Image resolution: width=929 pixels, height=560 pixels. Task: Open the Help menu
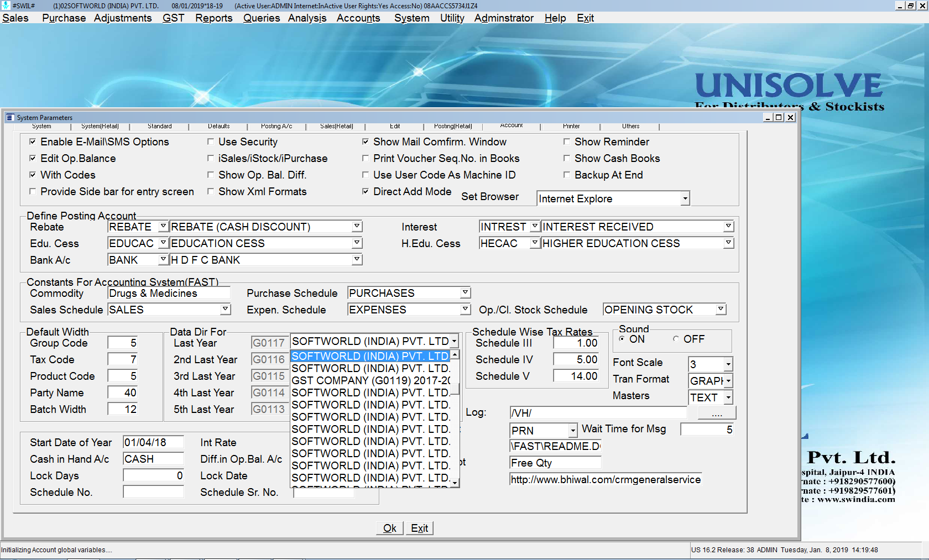(x=555, y=18)
